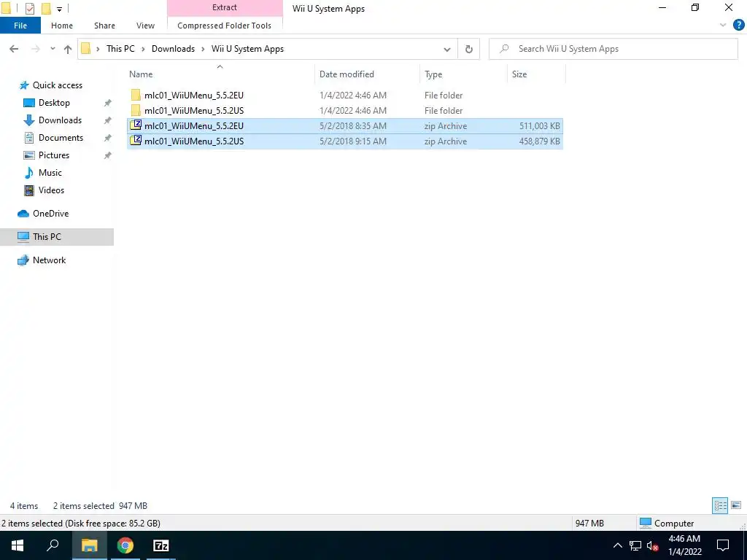Open taskbar Search magnifier

point(53,545)
